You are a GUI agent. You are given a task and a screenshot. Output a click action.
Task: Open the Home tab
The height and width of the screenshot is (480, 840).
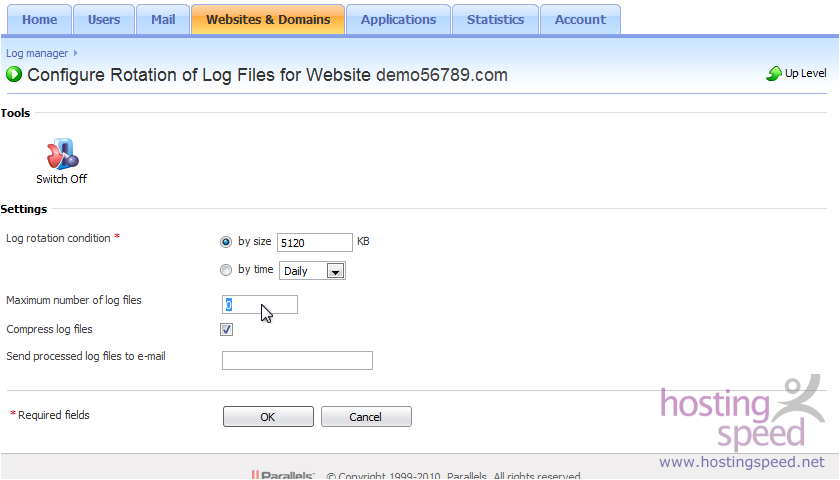click(40, 19)
